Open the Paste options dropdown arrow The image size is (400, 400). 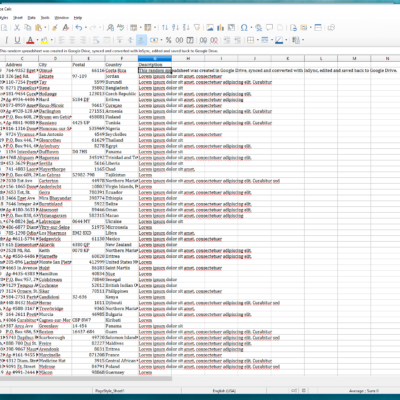point(45,28)
